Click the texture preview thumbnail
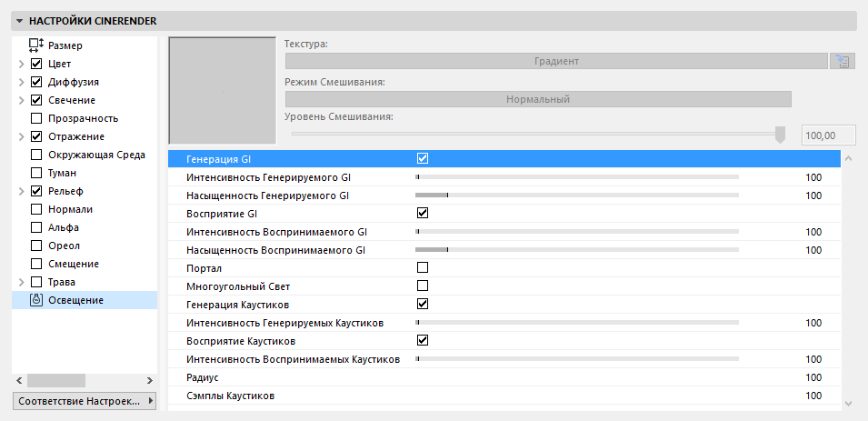This screenshot has width=868, height=421. pyautogui.click(x=222, y=90)
